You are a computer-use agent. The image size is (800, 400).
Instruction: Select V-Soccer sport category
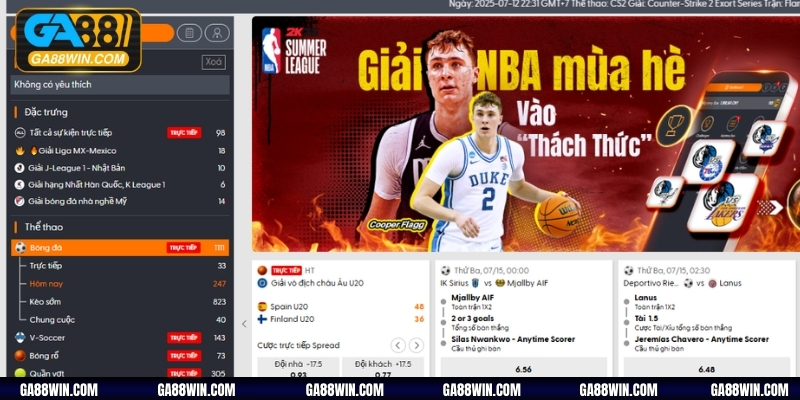coord(120,338)
